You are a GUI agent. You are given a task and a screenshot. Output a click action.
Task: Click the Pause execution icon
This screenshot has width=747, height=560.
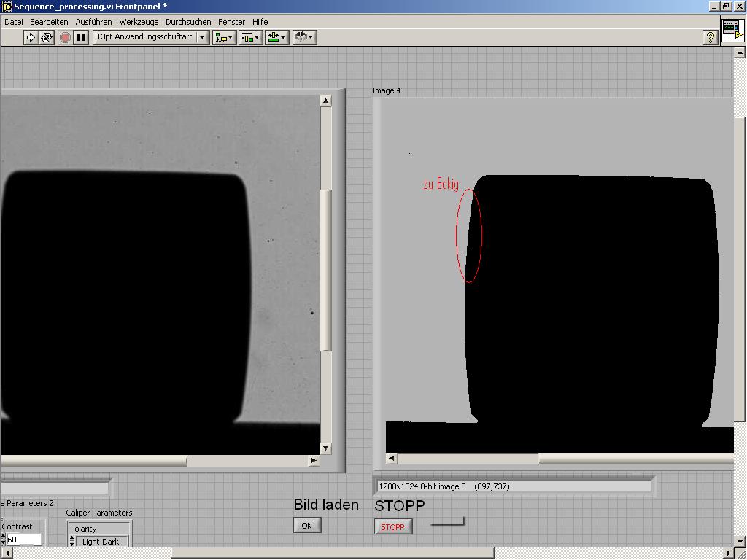click(82, 37)
